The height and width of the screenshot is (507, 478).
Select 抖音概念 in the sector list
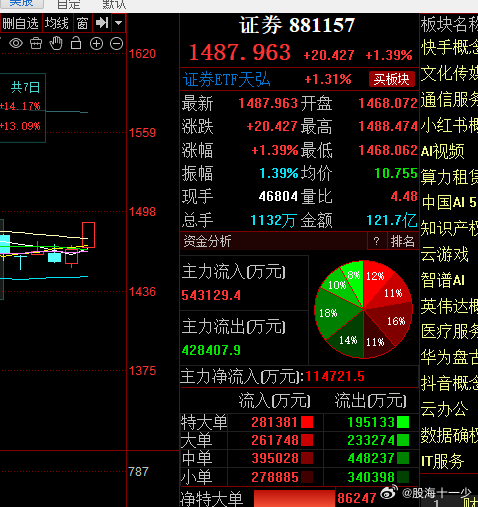click(449, 383)
